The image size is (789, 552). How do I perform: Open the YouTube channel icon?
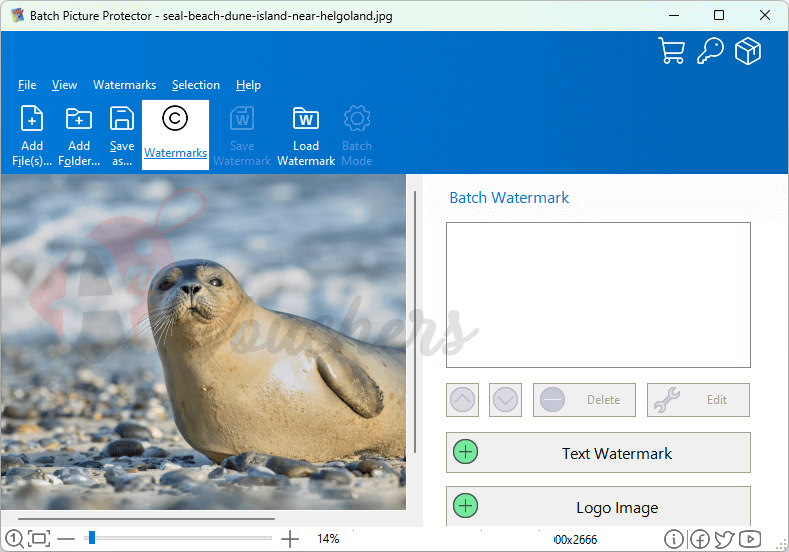[x=750, y=539]
